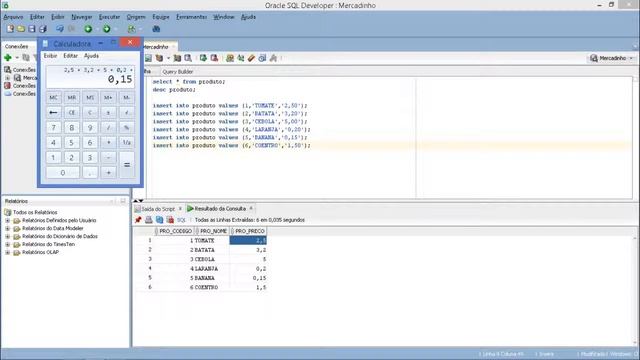Click the Undo icon in main toolbar
The width and height of the screenshot is (640, 360).
coord(60,29)
